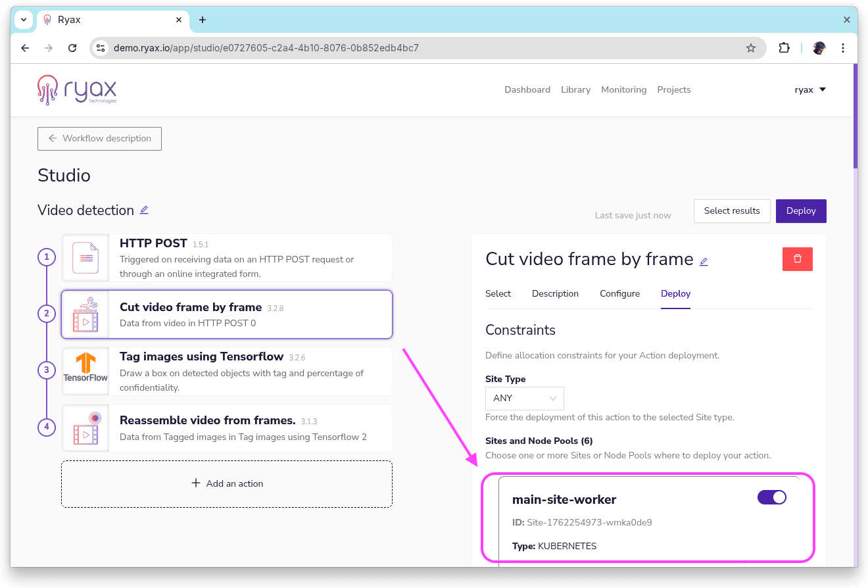
Task: Bookmark this page with star icon
Action: click(x=750, y=48)
